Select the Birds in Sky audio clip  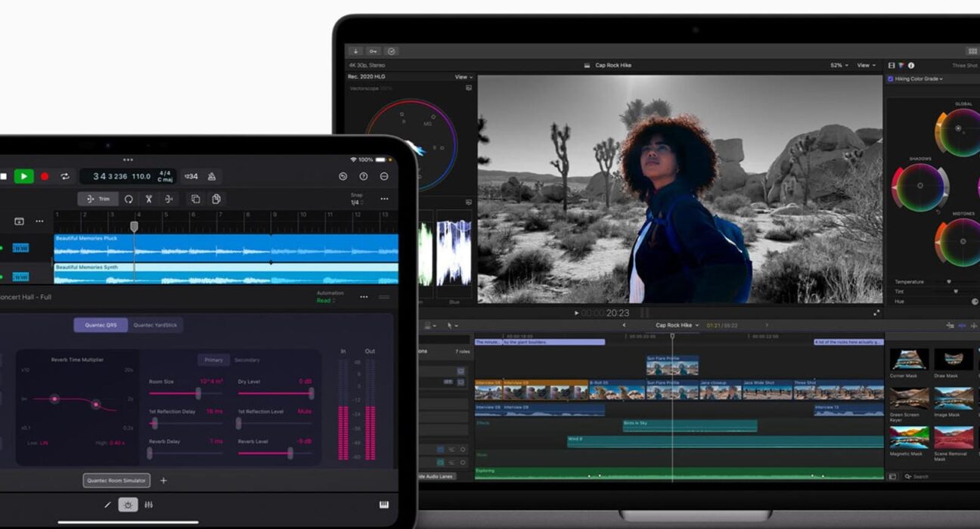690,425
